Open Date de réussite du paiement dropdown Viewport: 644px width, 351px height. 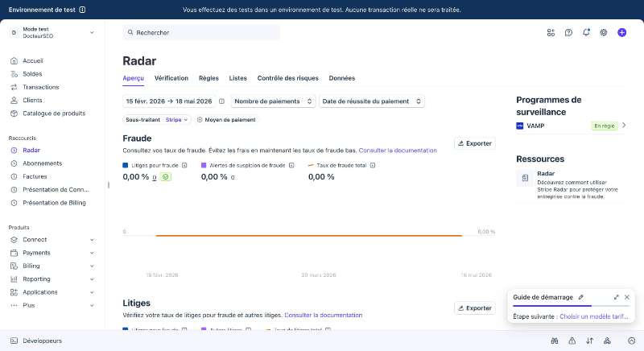[x=372, y=101]
